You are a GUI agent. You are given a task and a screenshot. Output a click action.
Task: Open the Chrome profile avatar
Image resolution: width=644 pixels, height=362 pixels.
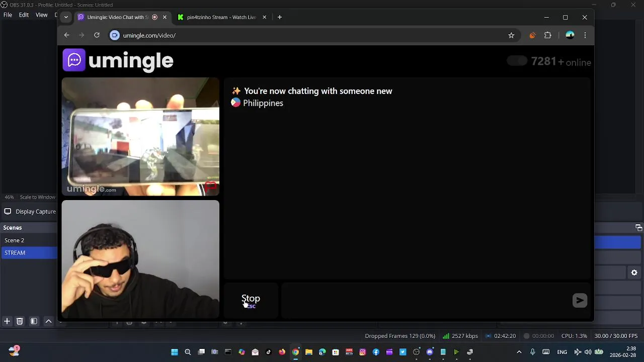(x=570, y=35)
